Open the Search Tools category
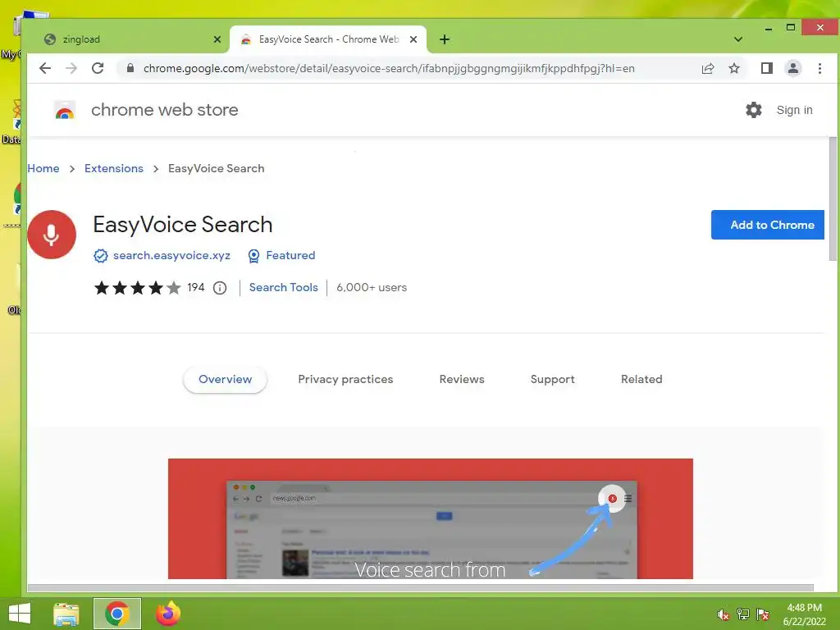Screen dimensions: 840x630 click(x=283, y=288)
